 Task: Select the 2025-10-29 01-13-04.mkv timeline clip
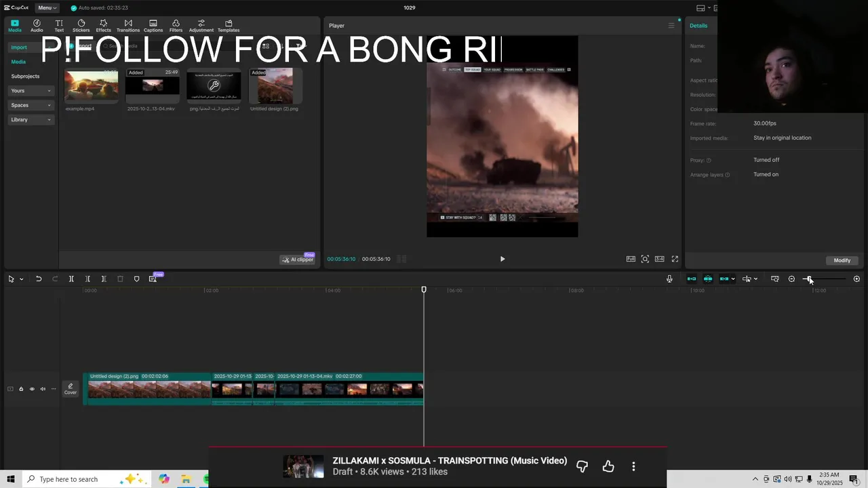349,389
